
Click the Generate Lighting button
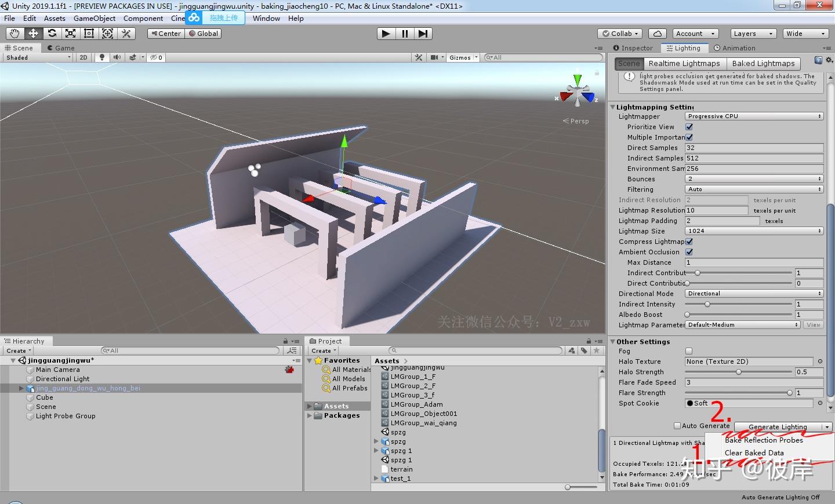click(777, 427)
